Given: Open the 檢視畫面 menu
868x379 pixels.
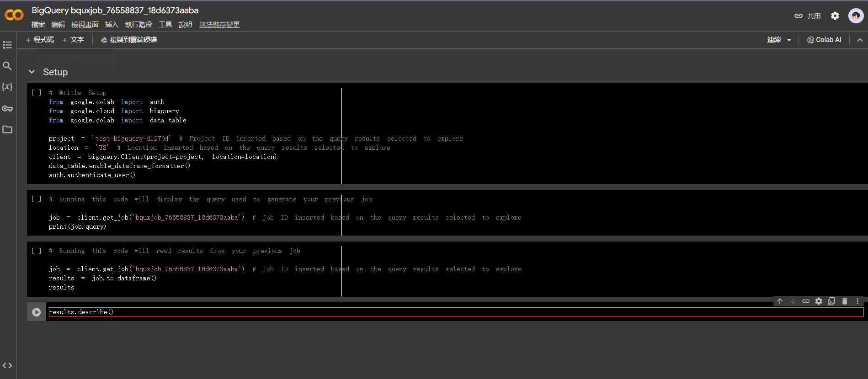Looking at the screenshot, I should (x=85, y=25).
